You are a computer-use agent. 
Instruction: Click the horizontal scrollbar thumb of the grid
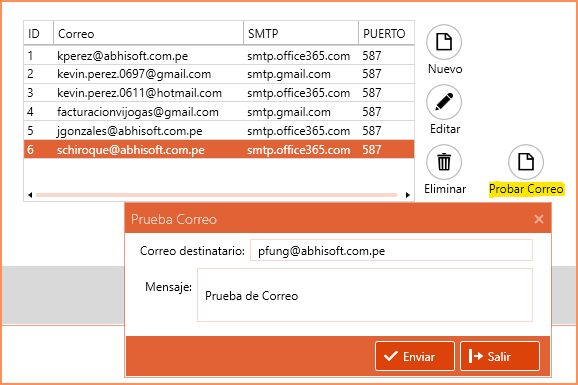216,195
